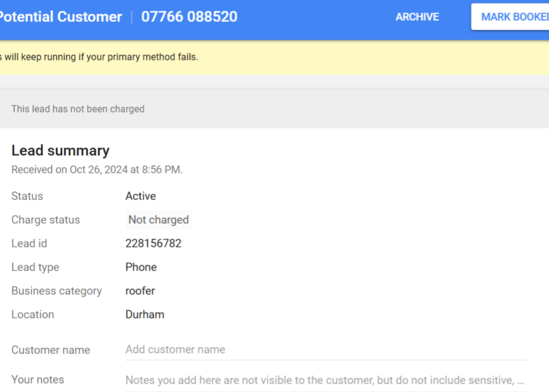Click the Add customer name field
The width and height of the screenshot is (549, 392).
[x=326, y=349]
